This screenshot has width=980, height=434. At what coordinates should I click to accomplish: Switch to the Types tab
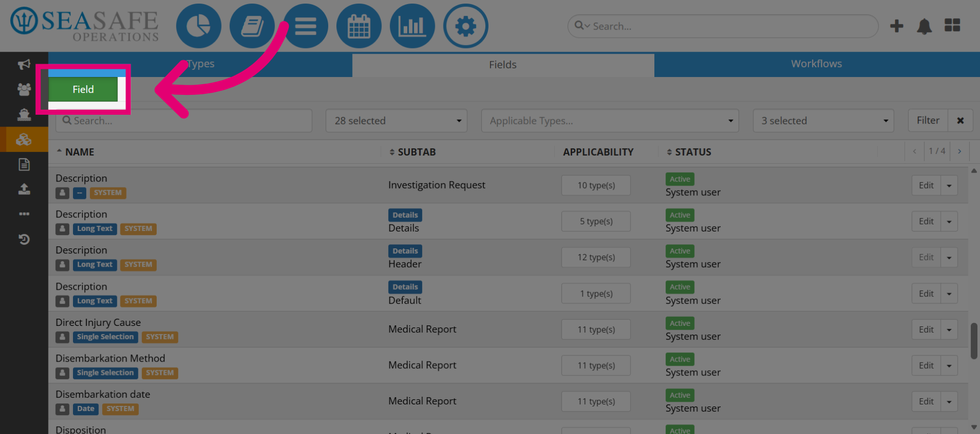tap(200, 64)
